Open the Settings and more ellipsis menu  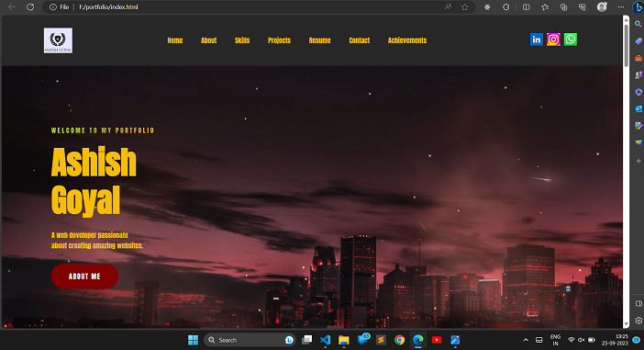(x=620, y=7)
